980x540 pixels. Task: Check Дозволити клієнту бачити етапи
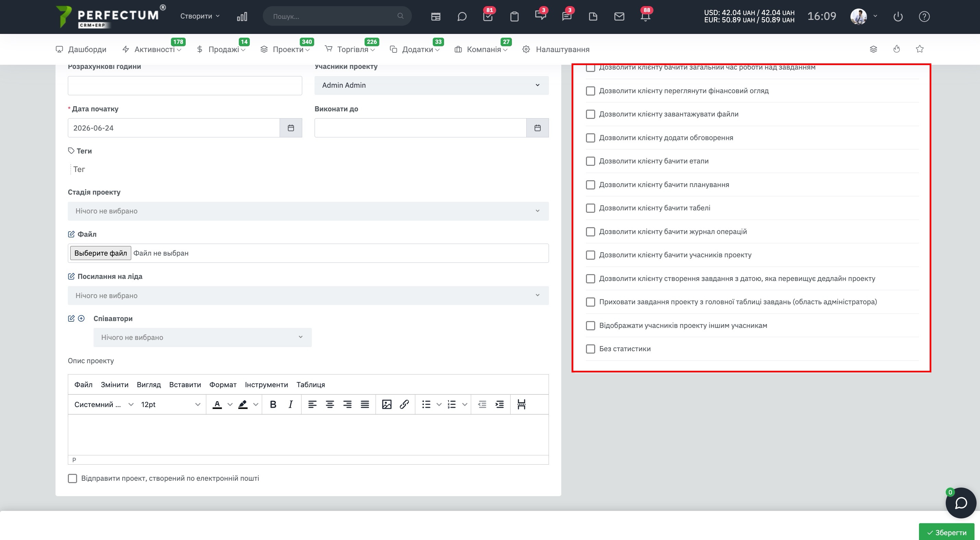(x=590, y=161)
